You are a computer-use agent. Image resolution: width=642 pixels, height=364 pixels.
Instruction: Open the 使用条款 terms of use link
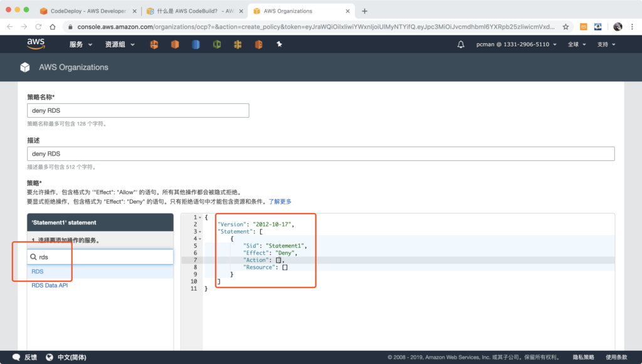tap(616, 357)
